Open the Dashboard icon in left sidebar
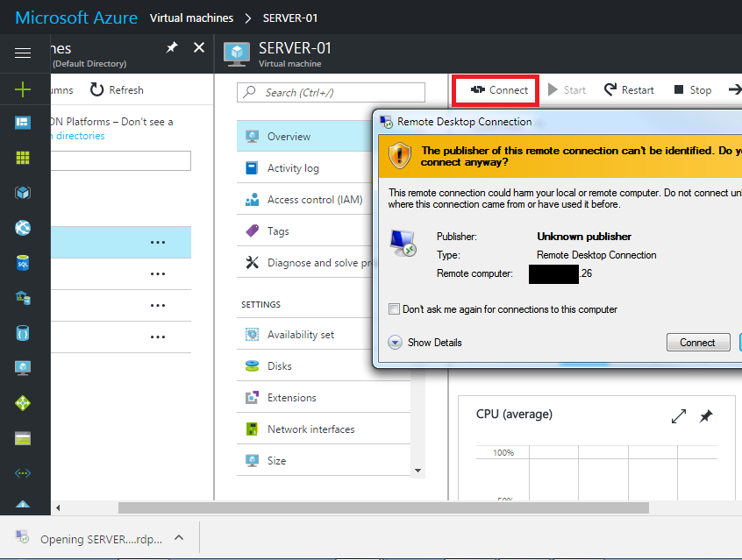The width and height of the screenshot is (742, 560). tap(23, 123)
